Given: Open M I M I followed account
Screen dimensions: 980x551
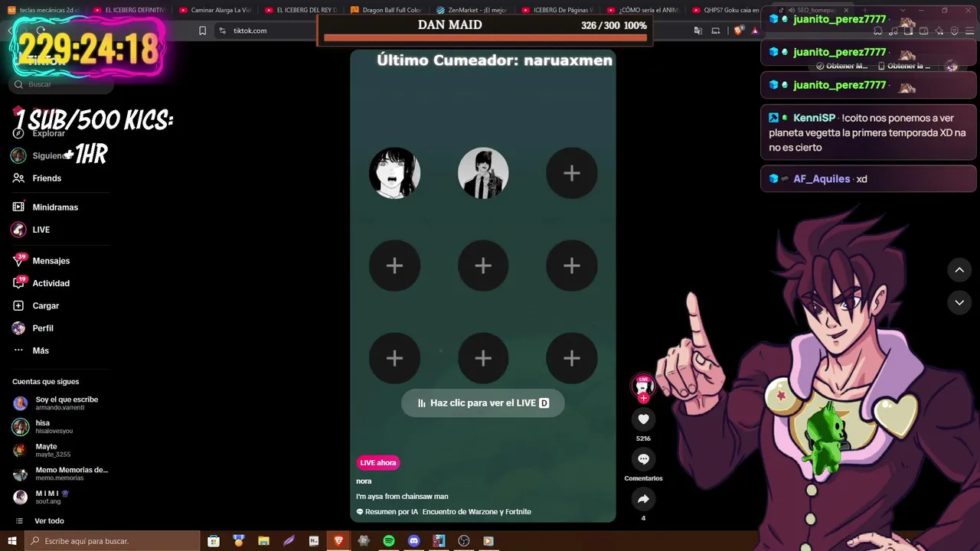Looking at the screenshot, I should (46, 497).
